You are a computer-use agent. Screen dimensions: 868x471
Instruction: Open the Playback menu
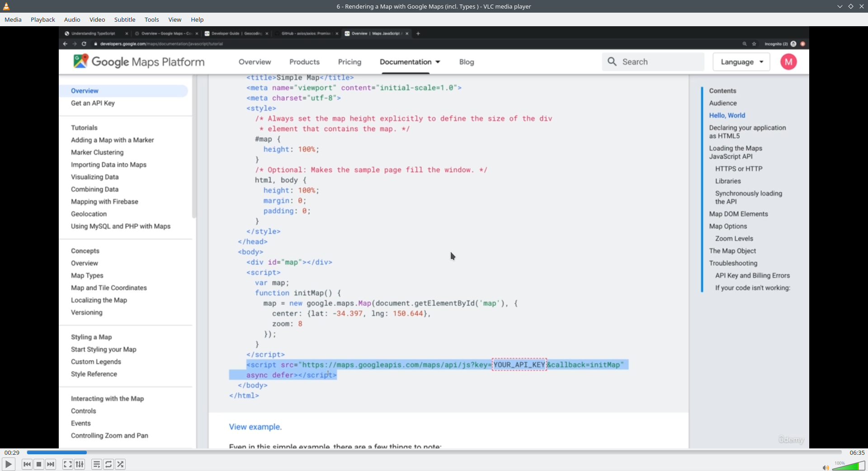coord(43,19)
